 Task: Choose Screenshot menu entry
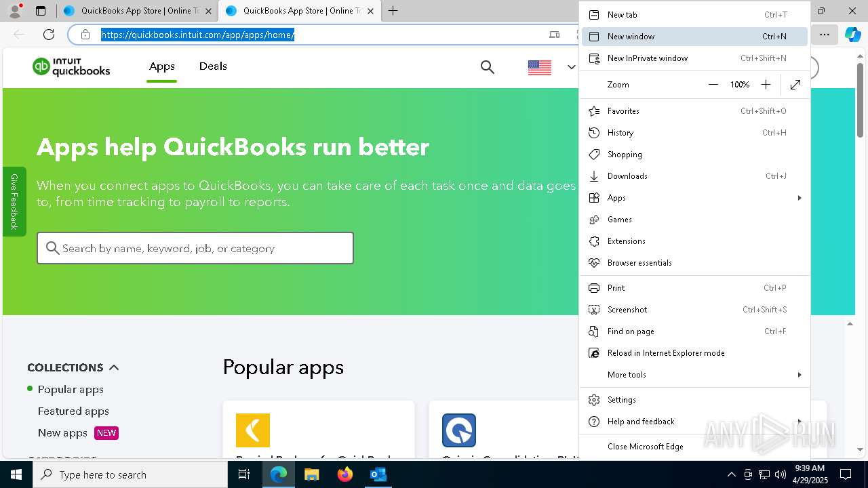[694, 310]
